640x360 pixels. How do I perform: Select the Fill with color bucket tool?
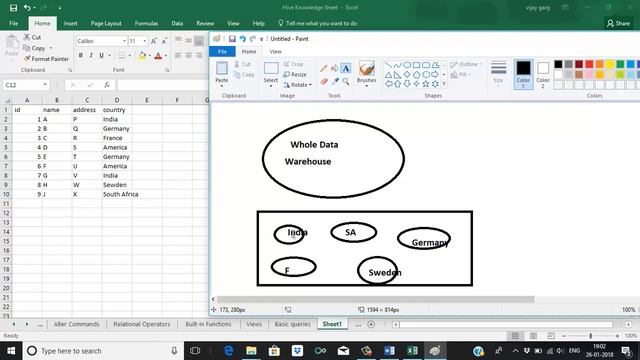click(335, 68)
